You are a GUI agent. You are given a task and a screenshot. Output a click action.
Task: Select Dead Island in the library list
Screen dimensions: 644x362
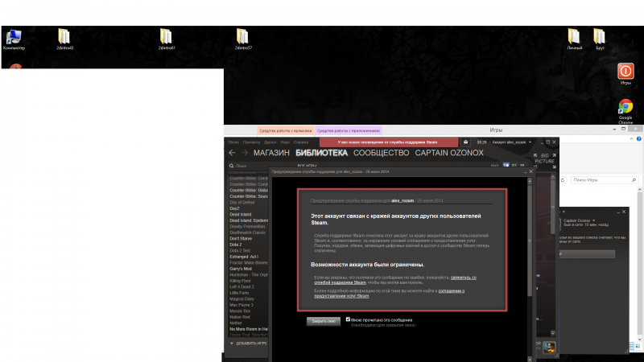240,215
